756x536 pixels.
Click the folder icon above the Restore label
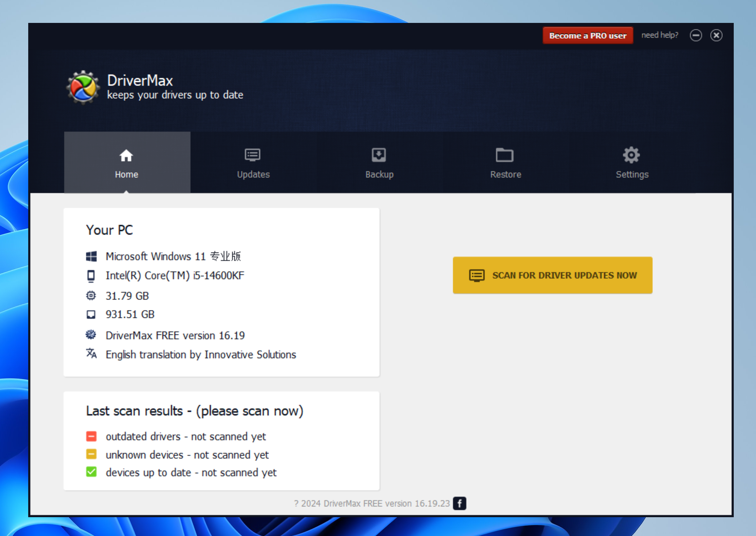[x=505, y=155]
